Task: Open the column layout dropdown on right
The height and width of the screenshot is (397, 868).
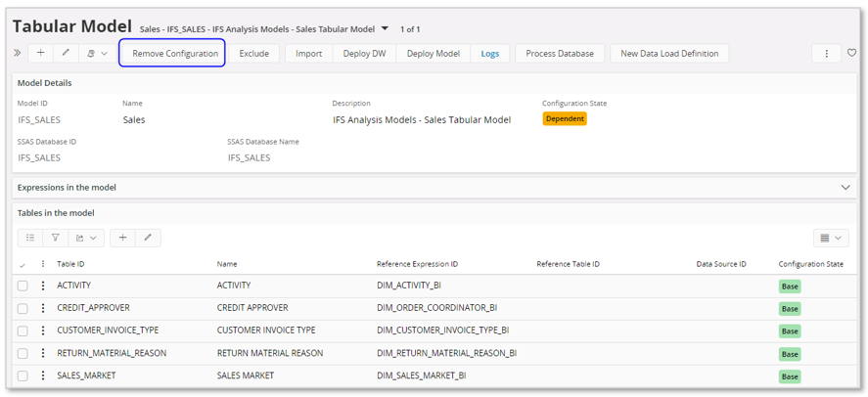Action: pos(830,238)
